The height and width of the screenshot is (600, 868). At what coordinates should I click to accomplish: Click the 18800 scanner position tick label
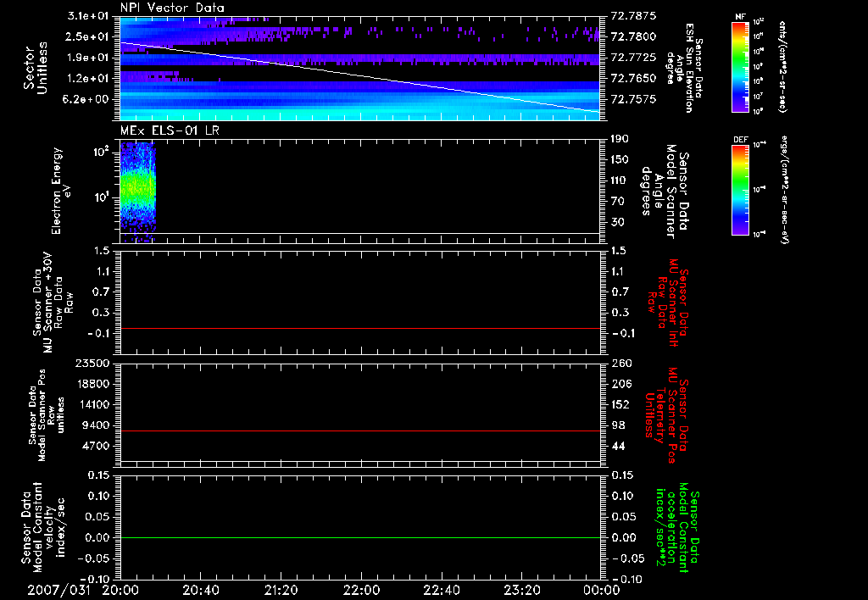[93, 384]
